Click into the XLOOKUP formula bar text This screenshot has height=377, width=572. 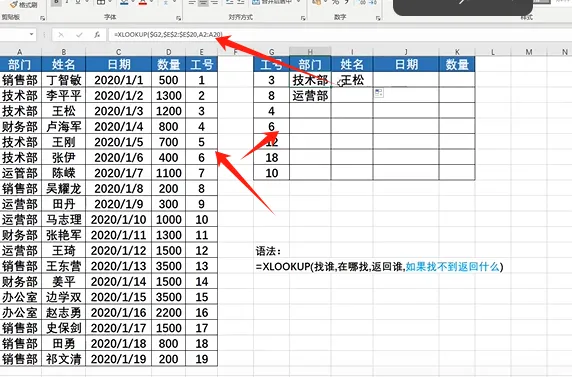coord(168,35)
